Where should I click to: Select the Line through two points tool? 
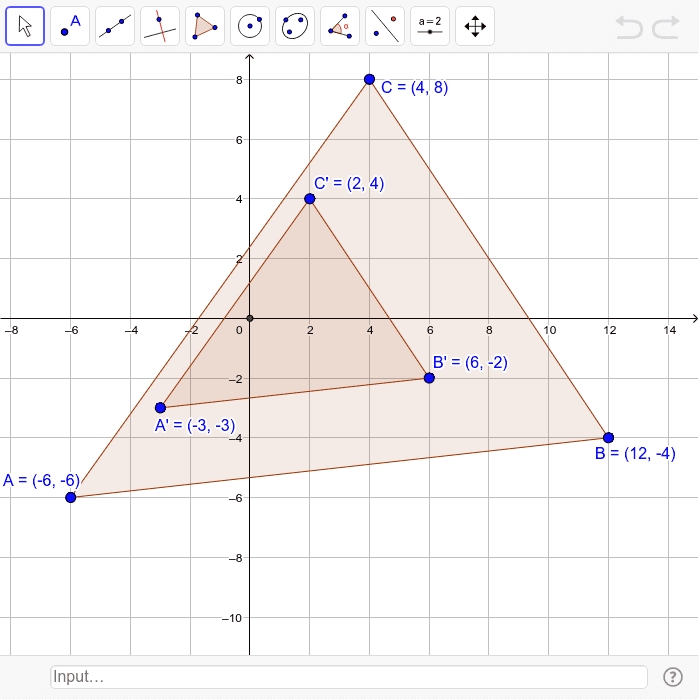(115, 26)
